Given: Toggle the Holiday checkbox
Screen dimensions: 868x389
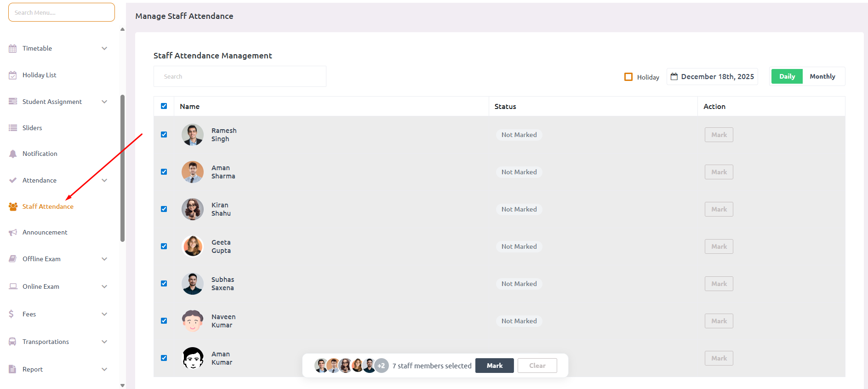Looking at the screenshot, I should click(x=628, y=77).
